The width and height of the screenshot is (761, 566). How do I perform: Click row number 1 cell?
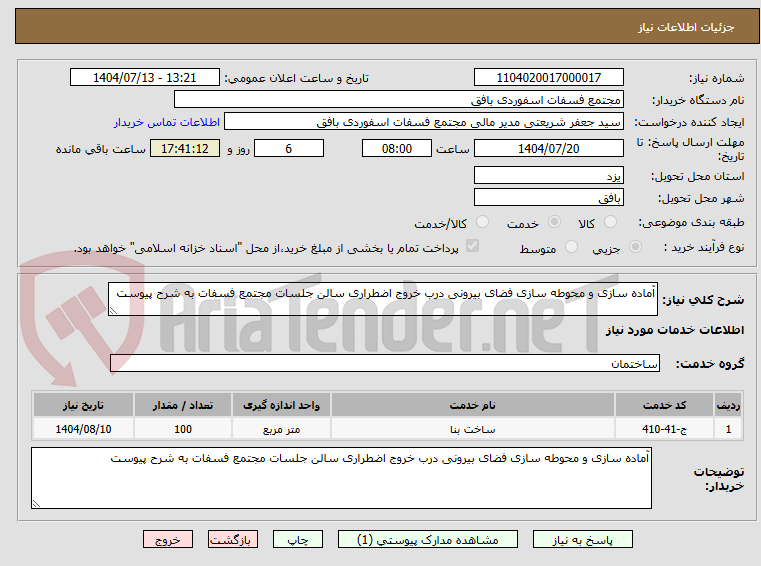[x=728, y=429]
